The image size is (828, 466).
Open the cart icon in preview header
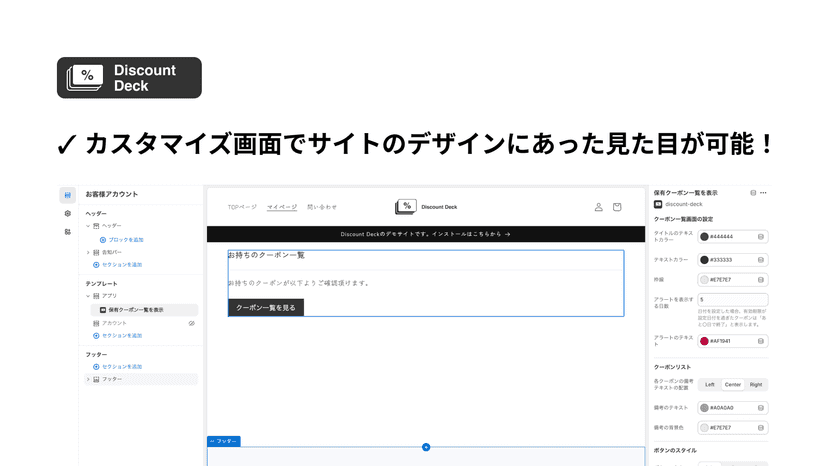pyautogui.click(x=617, y=207)
